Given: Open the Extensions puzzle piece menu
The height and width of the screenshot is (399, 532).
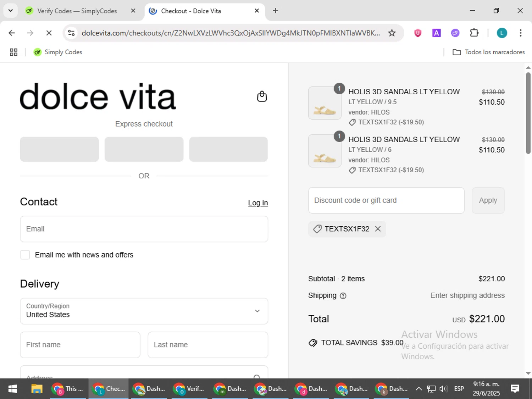Looking at the screenshot, I should pyautogui.click(x=474, y=33).
